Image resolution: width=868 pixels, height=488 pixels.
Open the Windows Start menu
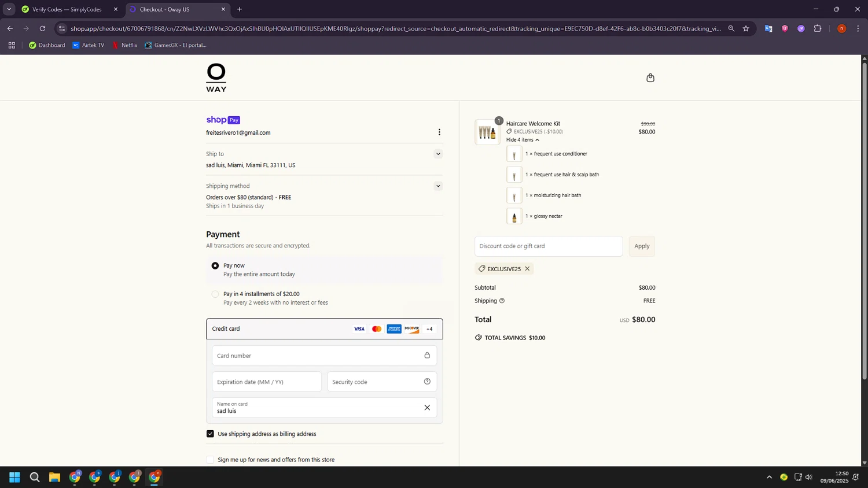pyautogui.click(x=14, y=477)
